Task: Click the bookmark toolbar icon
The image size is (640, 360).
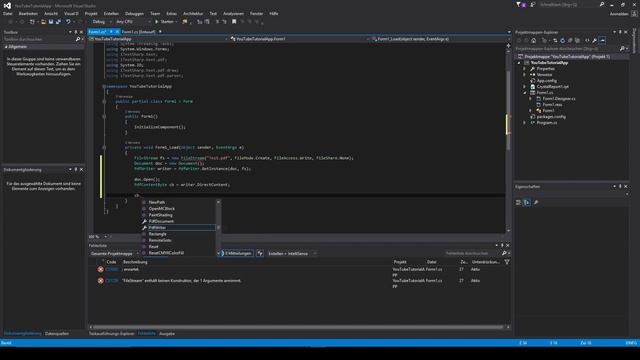Action: (234, 22)
